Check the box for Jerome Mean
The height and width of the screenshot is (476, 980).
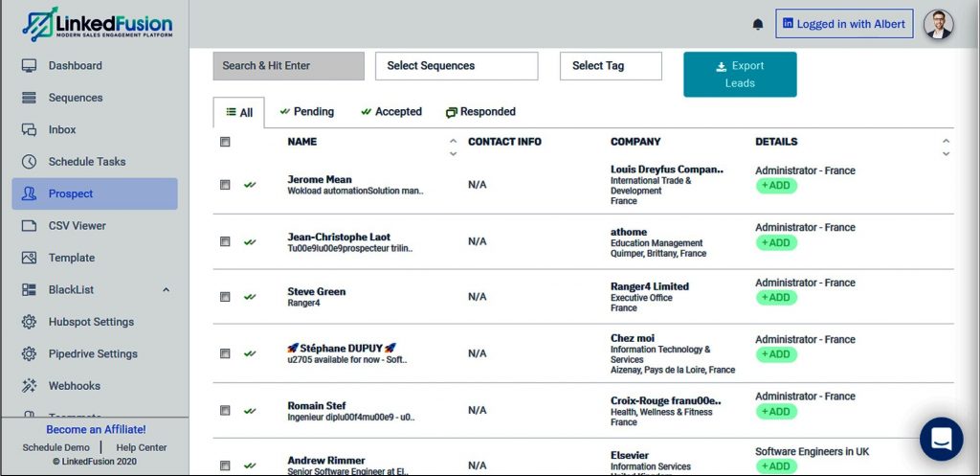click(x=225, y=185)
